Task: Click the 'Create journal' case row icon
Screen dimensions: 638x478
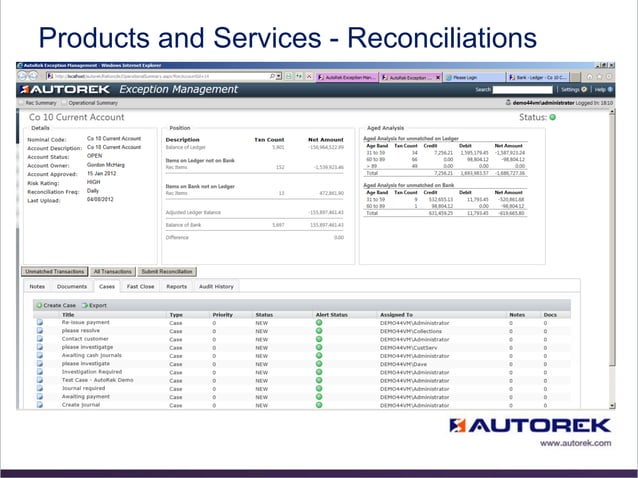Action: [x=40, y=405]
